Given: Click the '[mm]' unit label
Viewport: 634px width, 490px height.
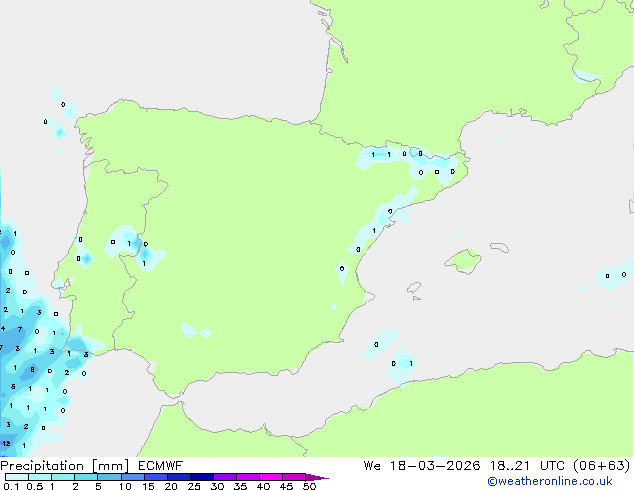Looking at the screenshot, I should (111, 466).
